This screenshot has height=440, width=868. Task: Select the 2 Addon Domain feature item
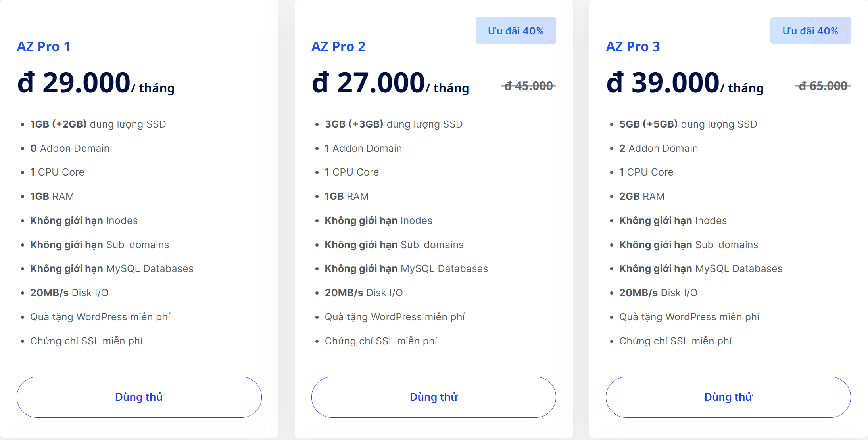pyautogui.click(x=659, y=148)
